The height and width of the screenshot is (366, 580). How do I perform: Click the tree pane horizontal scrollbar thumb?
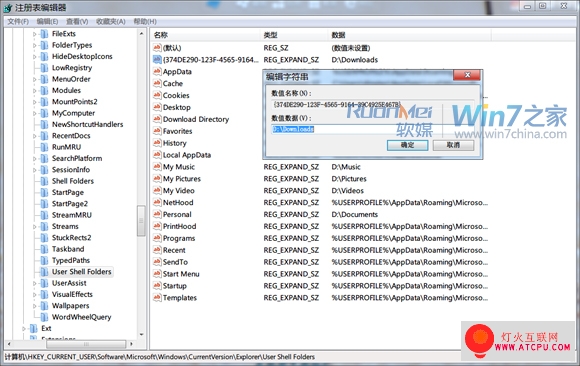(86, 344)
